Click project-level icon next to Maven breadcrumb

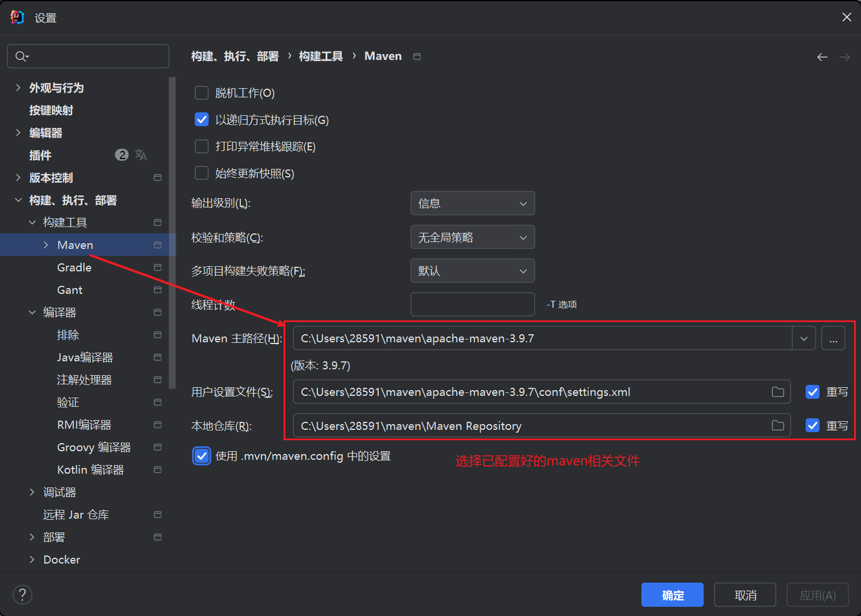tap(417, 56)
